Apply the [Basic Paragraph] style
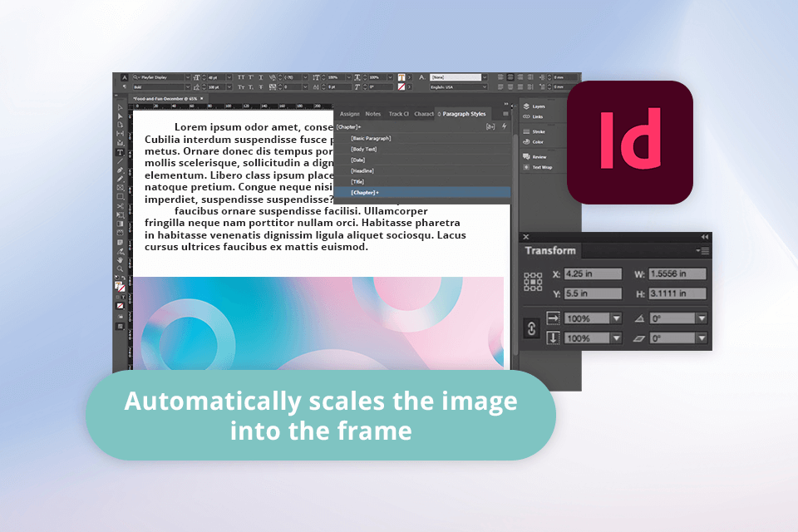Screen dimensions: 798x532 pos(422,138)
